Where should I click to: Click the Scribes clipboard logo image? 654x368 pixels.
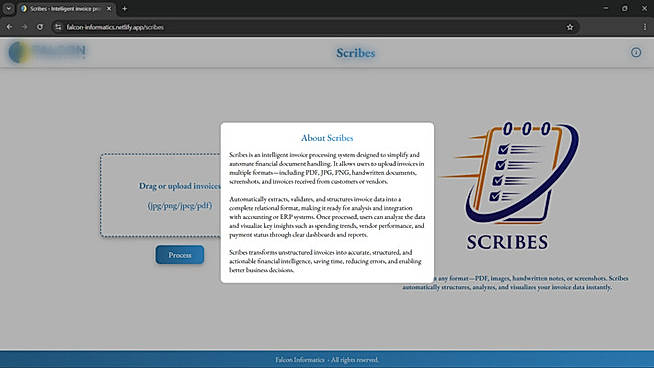(509, 186)
